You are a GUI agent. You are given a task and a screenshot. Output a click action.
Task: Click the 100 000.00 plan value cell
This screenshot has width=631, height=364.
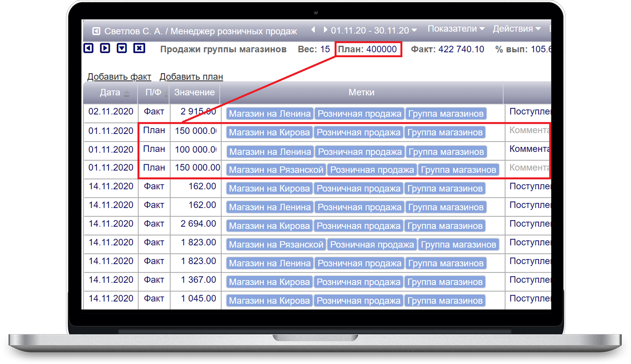(195, 150)
